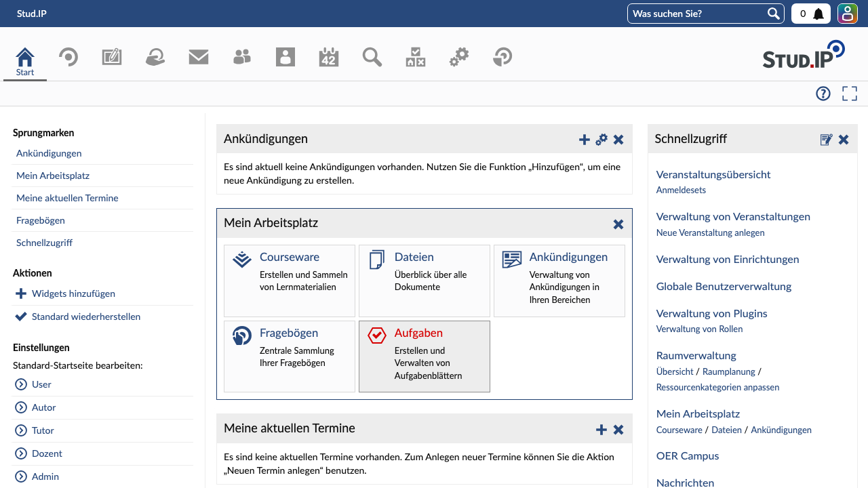The height and width of the screenshot is (488, 868).
Task: Click Neue Veranstaltung anlegen
Action: (711, 232)
